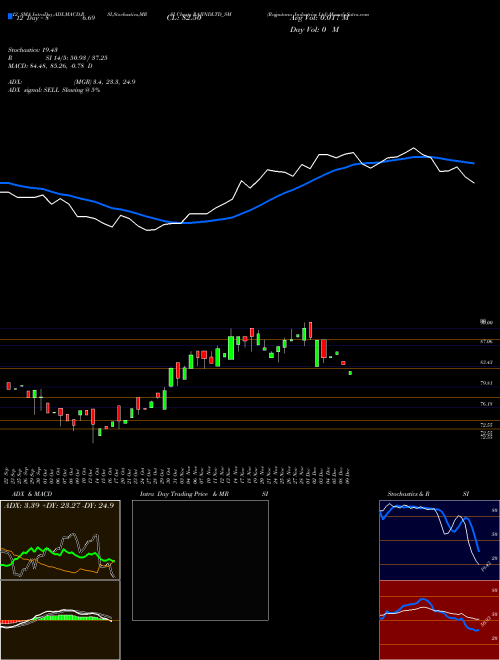This screenshot has width=500, height=660.
Task: Click the 'Intra Day Trading Price & MRSI' title
Action: pos(204,494)
